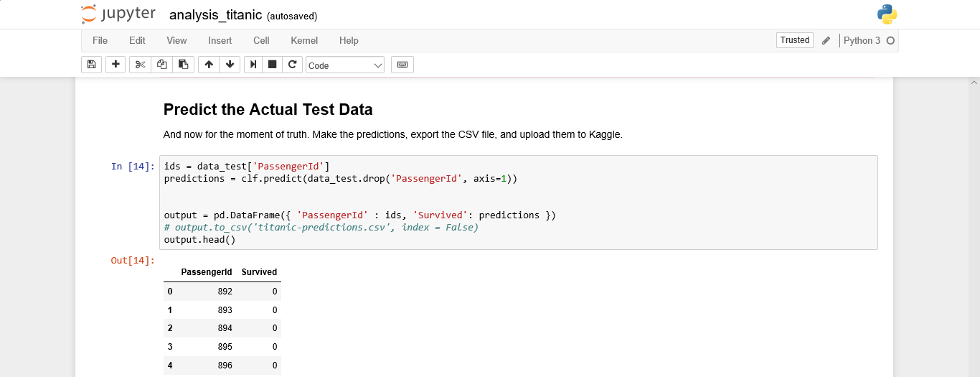Move selected cell up arrow
The width and height of the screenshot is (980, 377).
(x=209, y=65)
